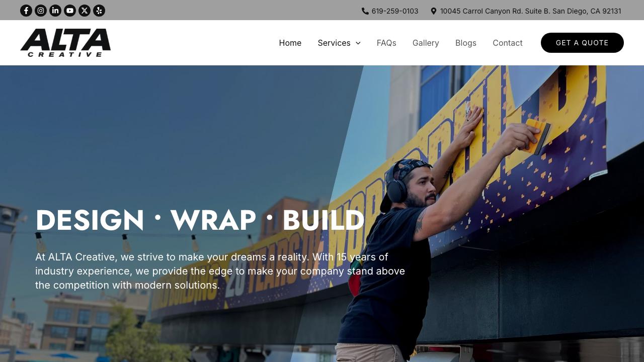644x362 pixels.
Task: Open the LinkedIn social icon
Action: [x=55, y=11]
